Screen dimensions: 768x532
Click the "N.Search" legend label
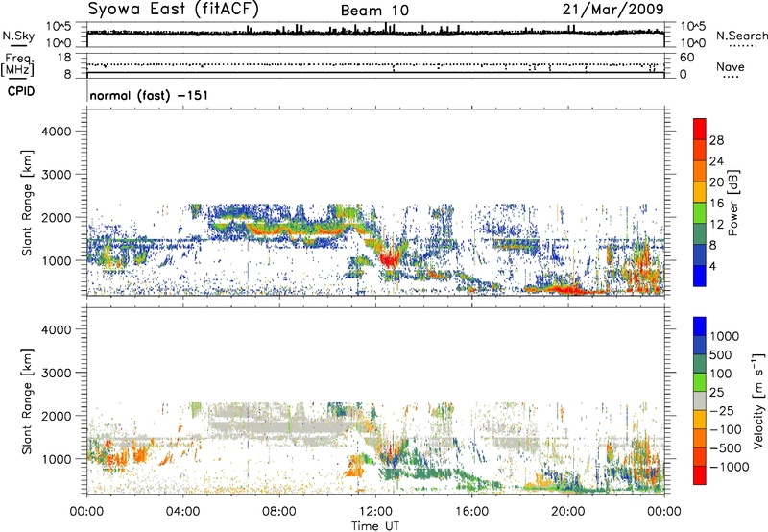tap(741, 36)
